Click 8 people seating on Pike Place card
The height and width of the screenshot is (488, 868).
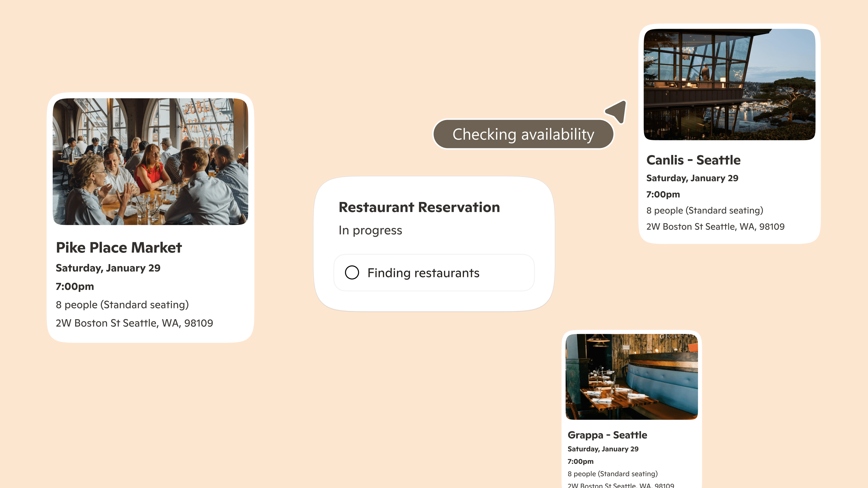(122, 305)
